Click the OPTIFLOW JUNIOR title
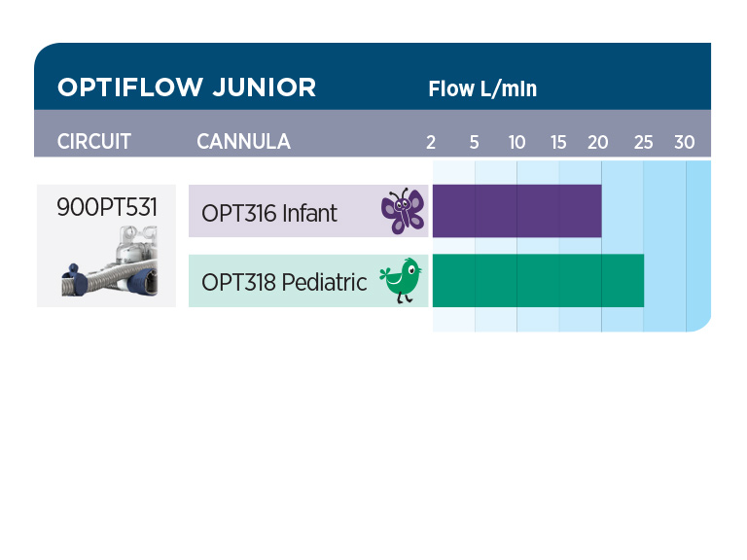Viewport: 747px width, 560px height. 187,87
